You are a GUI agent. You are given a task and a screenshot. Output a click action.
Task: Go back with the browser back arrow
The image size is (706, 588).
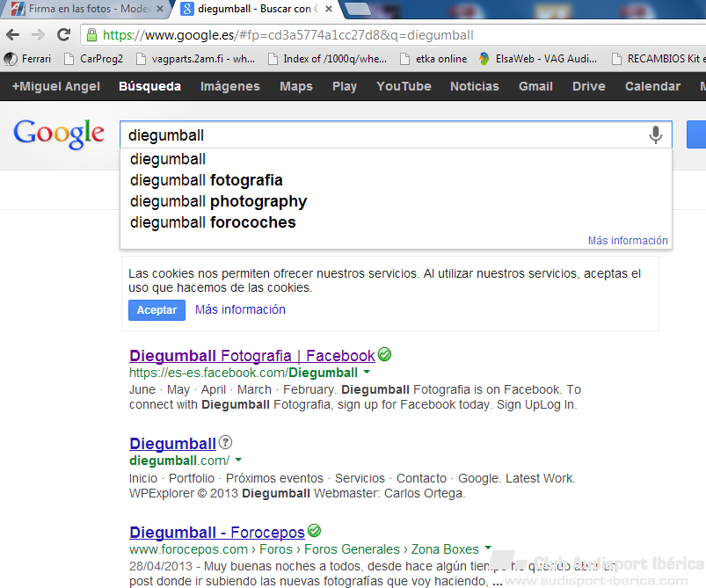[x=12, y=34]
